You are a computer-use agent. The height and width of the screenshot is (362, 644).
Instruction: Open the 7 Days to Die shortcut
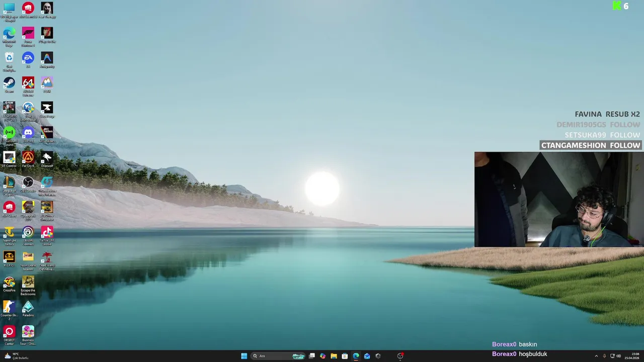click(47, 35)
